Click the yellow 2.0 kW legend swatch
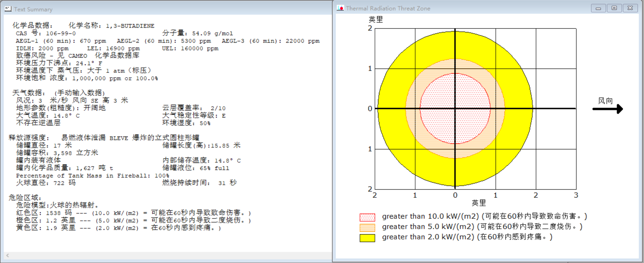Screen dimensions: 644x263 coord(367,238)
